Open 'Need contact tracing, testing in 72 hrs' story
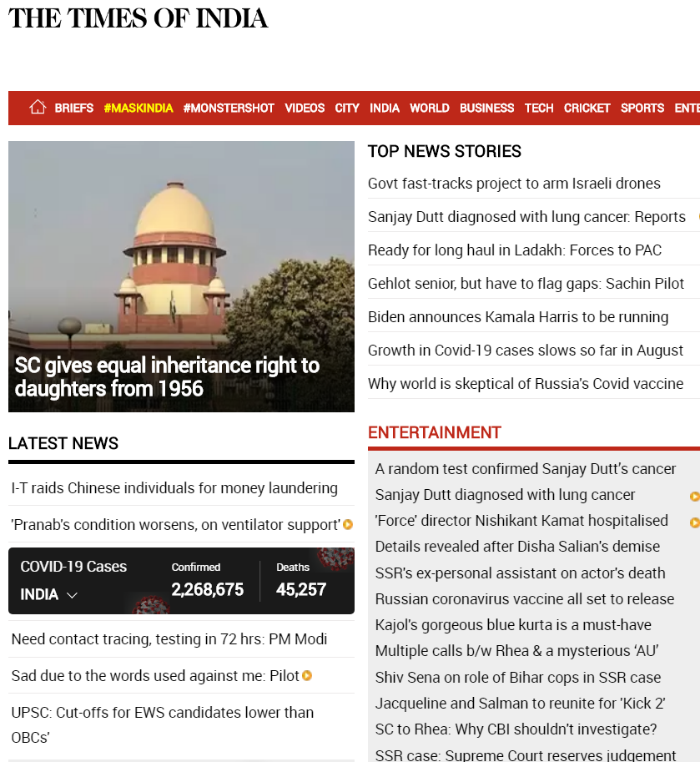Screen dimensions: 700x762 tap(169, 639)
